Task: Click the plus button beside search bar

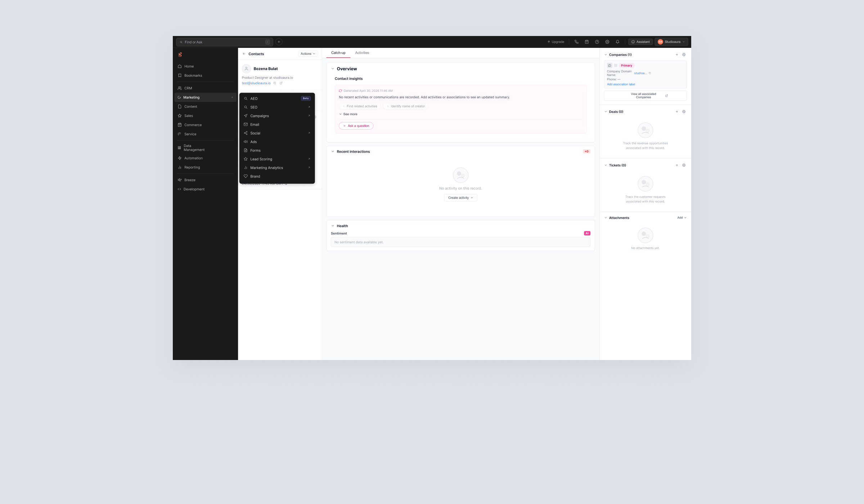Action: coord(279,42)
